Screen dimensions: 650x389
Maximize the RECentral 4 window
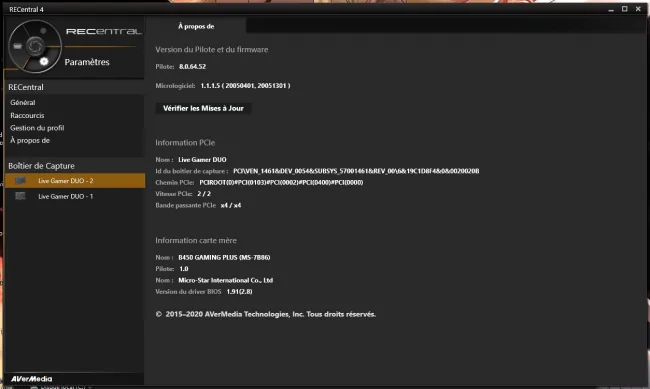[x=624, y=9]
